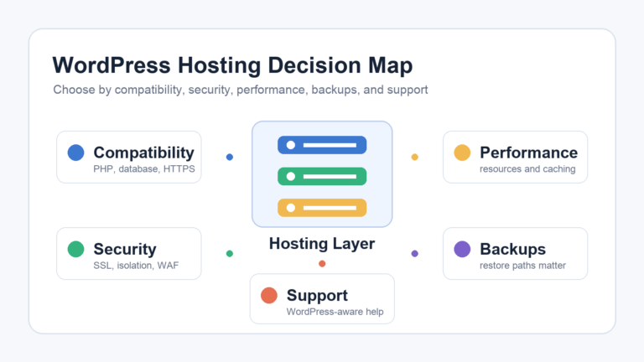Click the 'WordPress-aware help' text
Image resolution: width=644 pixels, height=362 pixels.
(x=335, y=312)
